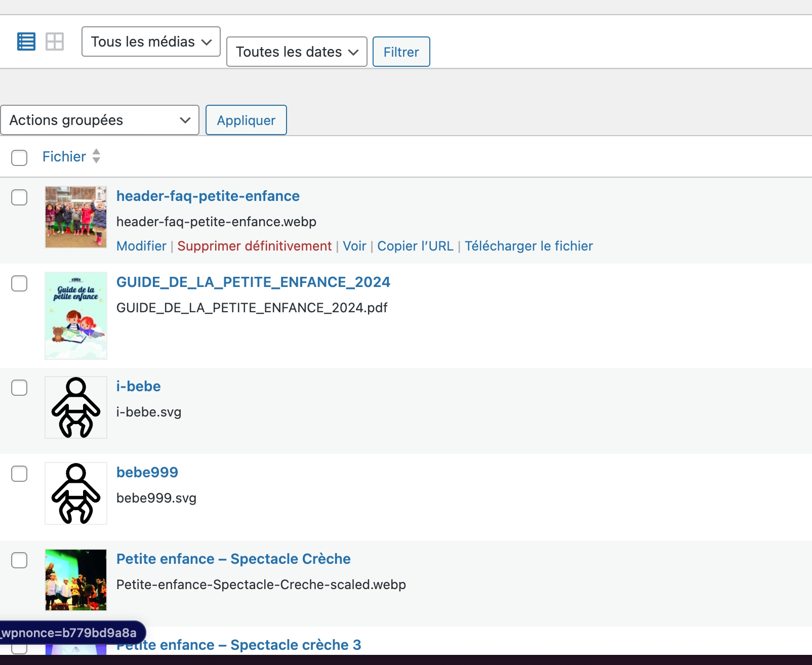
Task: Open the Actions groupées dropdown
Action: (100, 120)
